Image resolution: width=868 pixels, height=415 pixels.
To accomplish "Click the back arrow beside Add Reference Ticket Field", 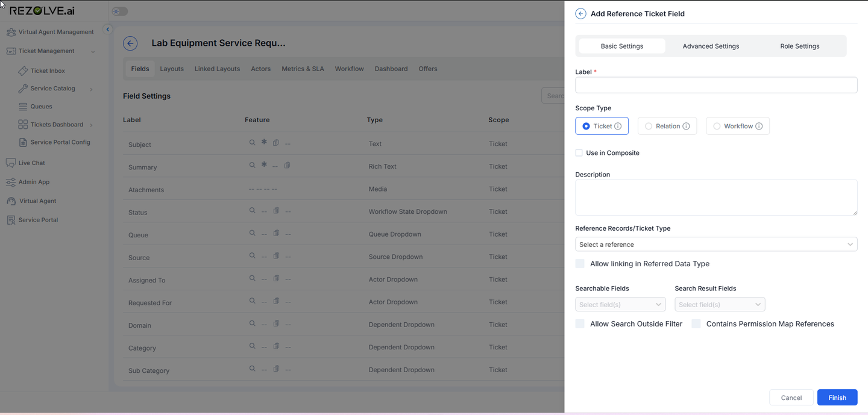I will [580, 14].
